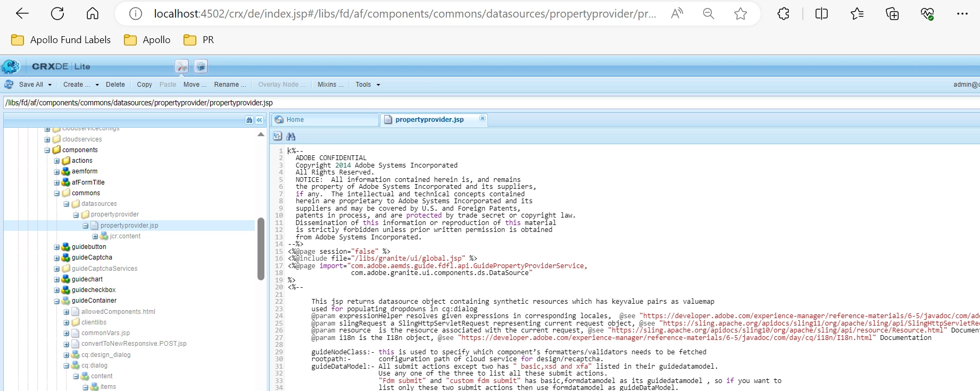Close the propertyprovider.jsp tab
The height and width of the screenshot is (391, 980).
(483, 119)
